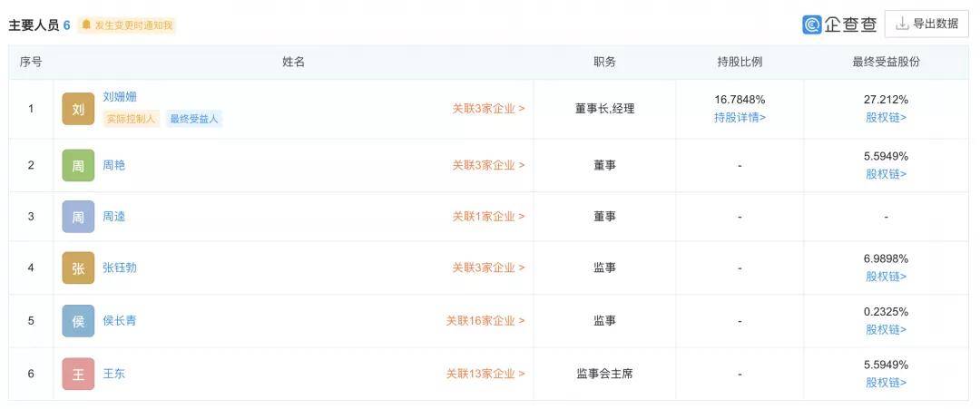Click the 刘 avatar icon for 刘姗姗
This screenshot has width=980, height=409.
coord(78,109)
